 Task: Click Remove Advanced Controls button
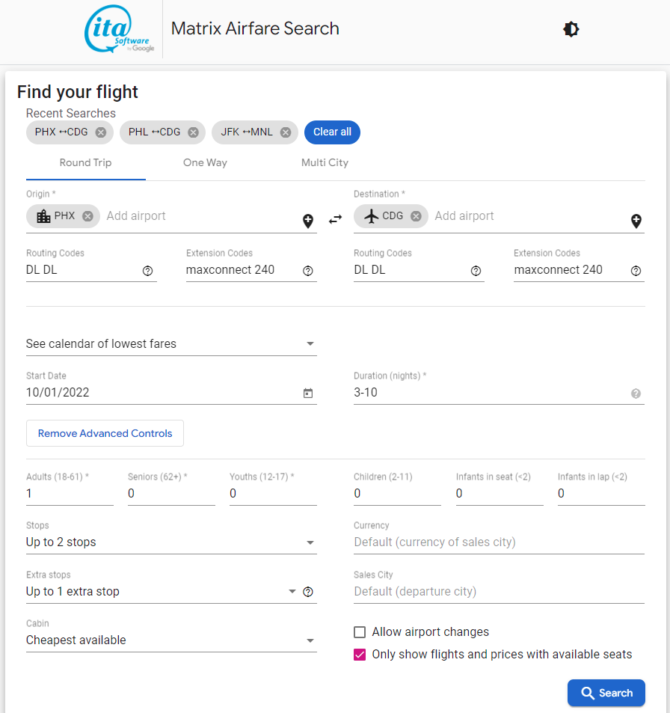(x=105, y=433)
